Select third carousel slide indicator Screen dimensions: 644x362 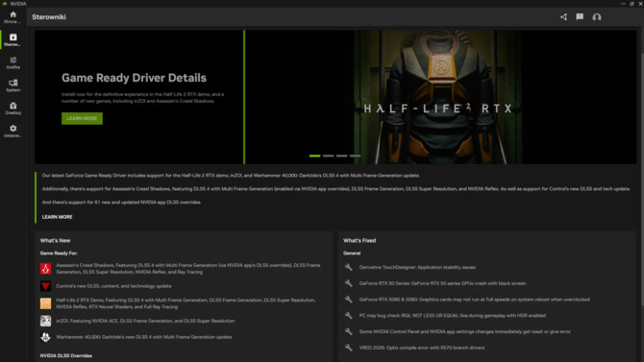342,156
